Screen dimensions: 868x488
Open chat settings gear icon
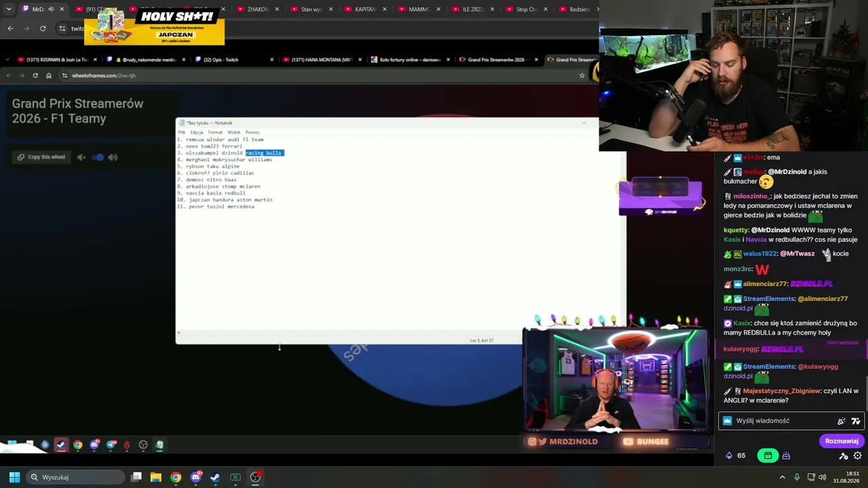coord(858,456)
